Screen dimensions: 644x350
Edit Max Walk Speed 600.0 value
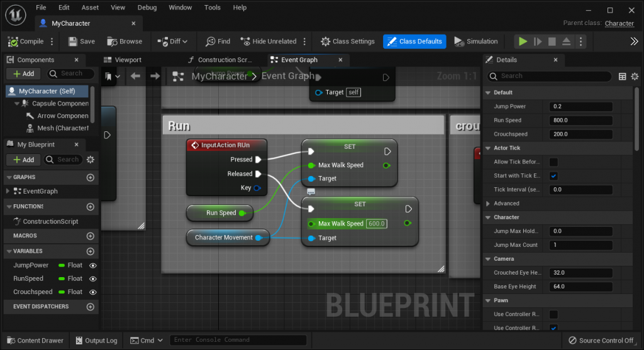pyautogui.click(x=377, y=224)
